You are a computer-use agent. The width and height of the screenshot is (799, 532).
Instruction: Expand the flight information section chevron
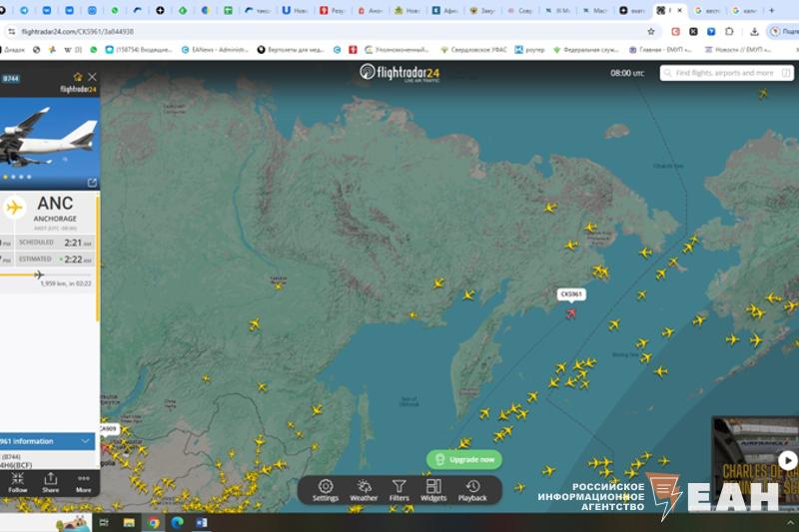(86, 440)
